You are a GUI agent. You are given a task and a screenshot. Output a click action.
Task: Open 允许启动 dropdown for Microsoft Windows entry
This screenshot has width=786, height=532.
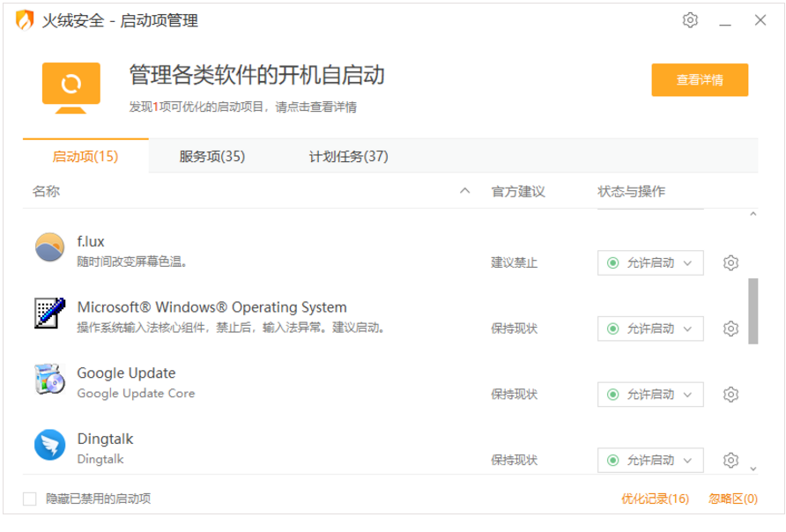pos(650,329)
